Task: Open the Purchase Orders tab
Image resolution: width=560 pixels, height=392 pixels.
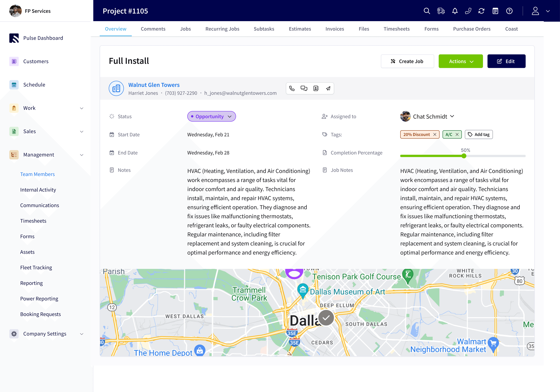Action: pos(472,29)
